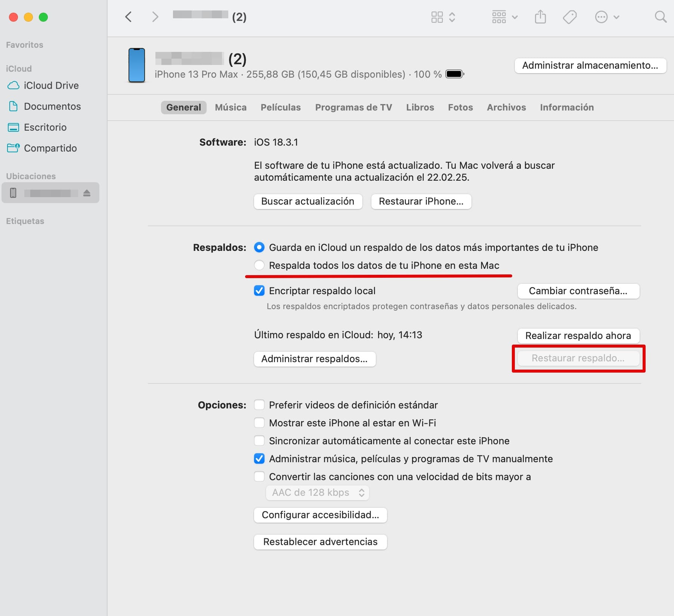
Task: Click Realizar respaldo ahora button
Action: point(578,336)
